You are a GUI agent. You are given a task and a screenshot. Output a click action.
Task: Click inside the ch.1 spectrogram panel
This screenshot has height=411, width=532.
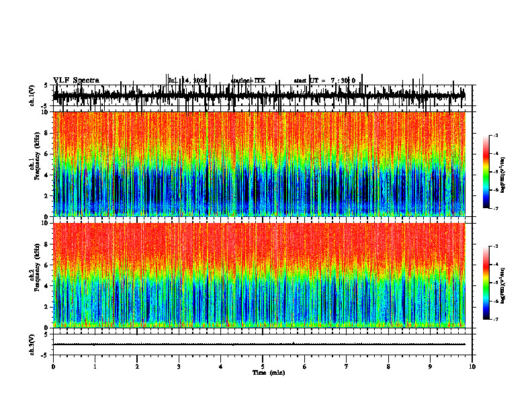pyautogui.click(x=259, y=164)
